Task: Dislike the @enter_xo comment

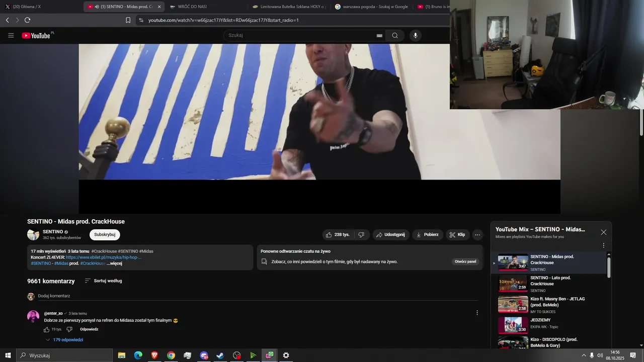Action: (69, 329)
